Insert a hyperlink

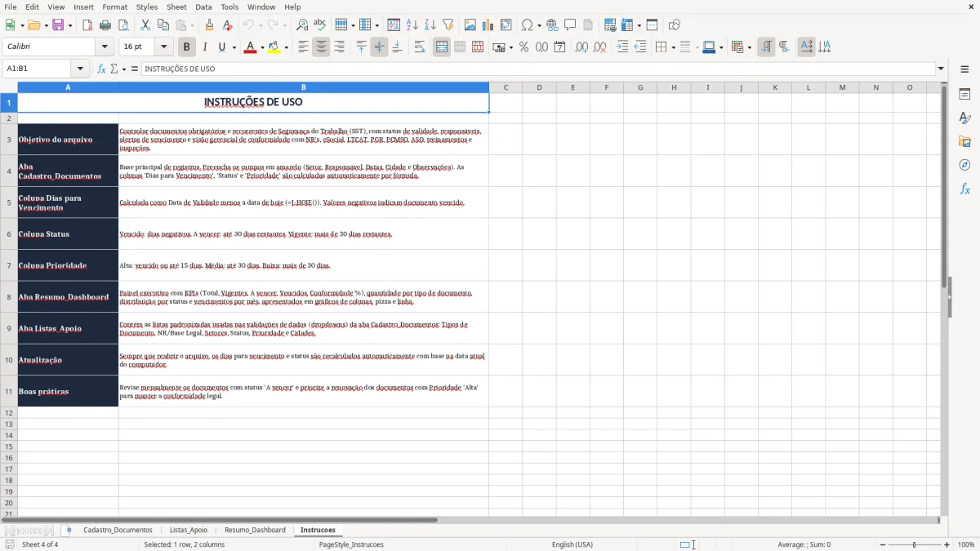pyautogui.click(x=552, y=25)
